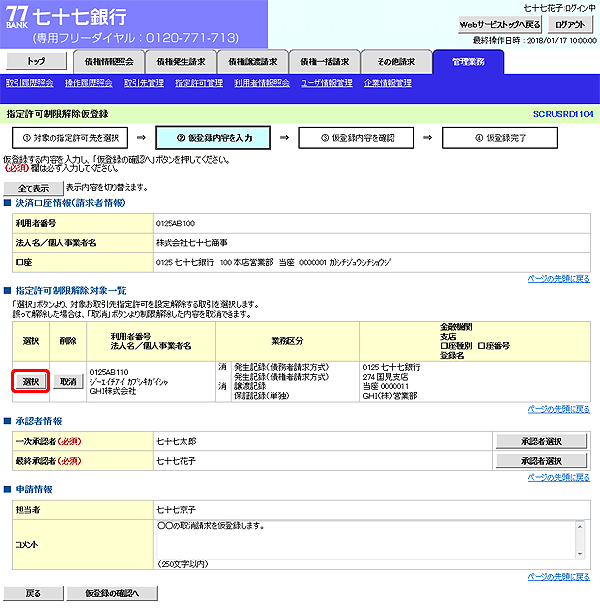Click the 戻る button
The image size is (600, 609).
pos(33,593)
